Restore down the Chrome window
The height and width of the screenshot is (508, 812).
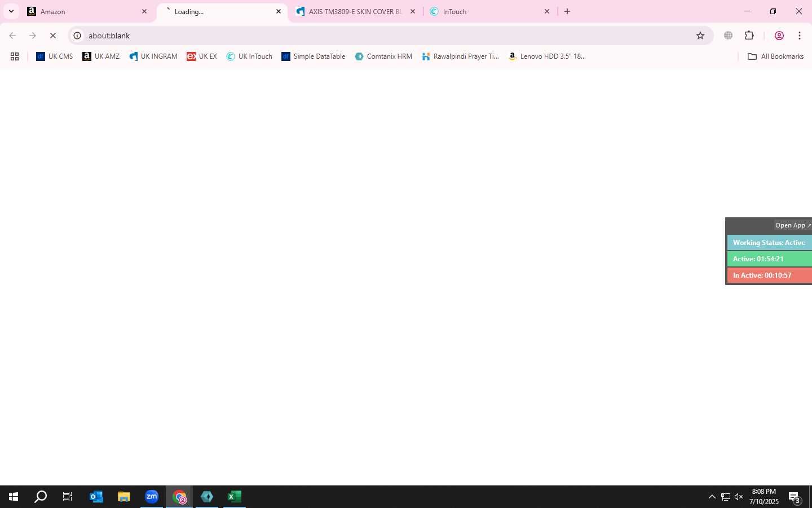click(773, 11)
